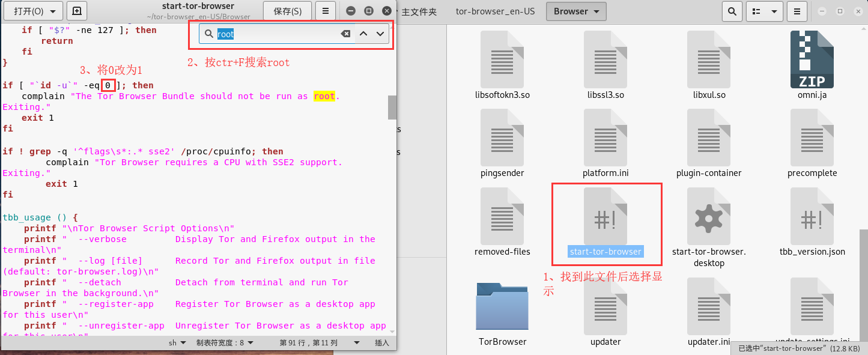Select the updater.ini file
The width and height of the screenshot is (868, 355).
point(709,306)
